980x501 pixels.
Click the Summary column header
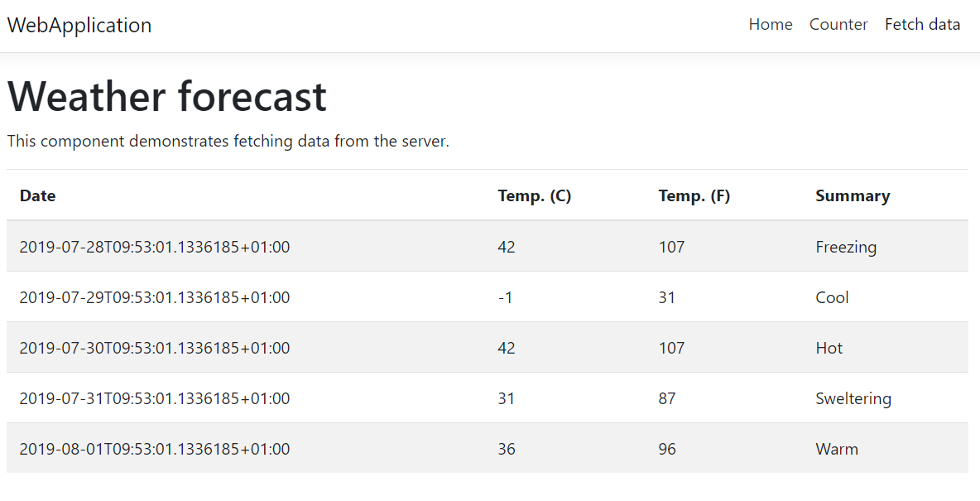tap(853, 196)
